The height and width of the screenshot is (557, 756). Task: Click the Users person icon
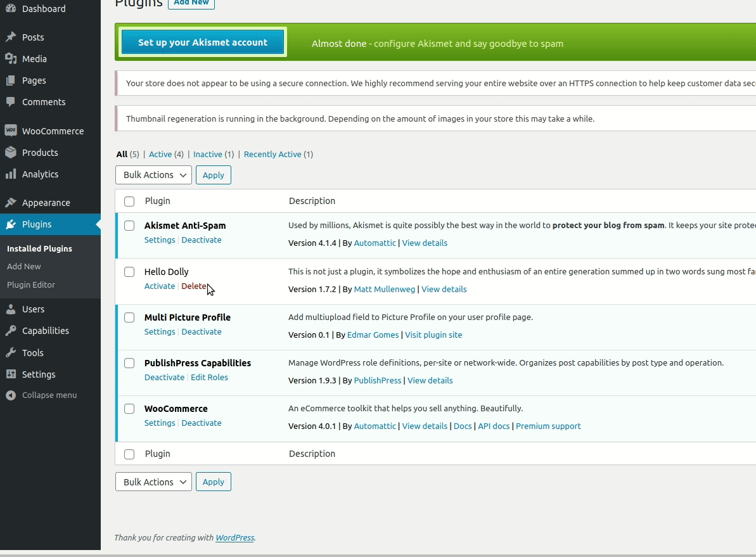pos(11,309)
